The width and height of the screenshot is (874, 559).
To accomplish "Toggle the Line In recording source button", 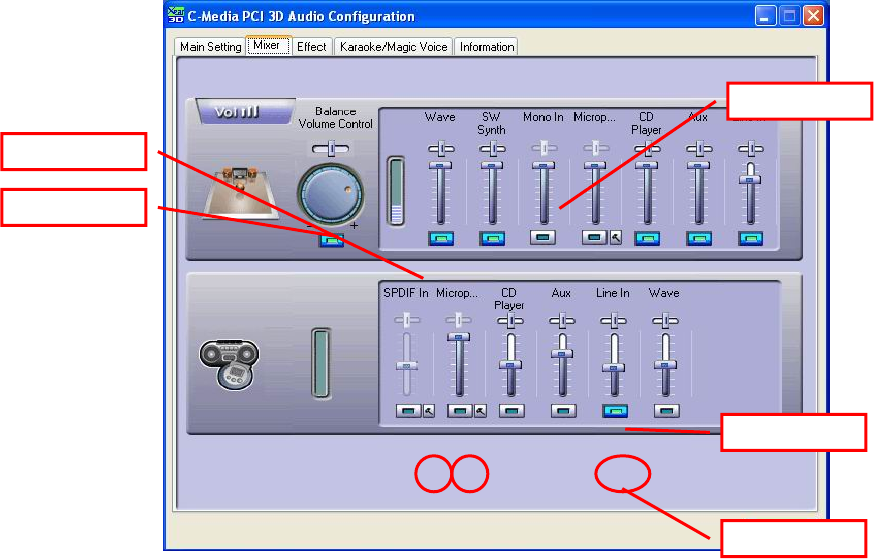I will (x=615, y=411).
